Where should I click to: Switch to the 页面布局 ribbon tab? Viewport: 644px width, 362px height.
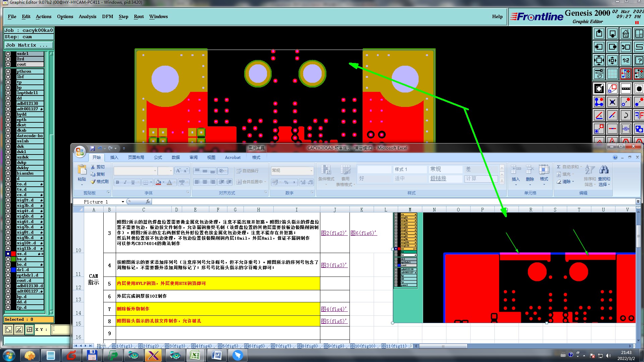(x=136, y=158)
